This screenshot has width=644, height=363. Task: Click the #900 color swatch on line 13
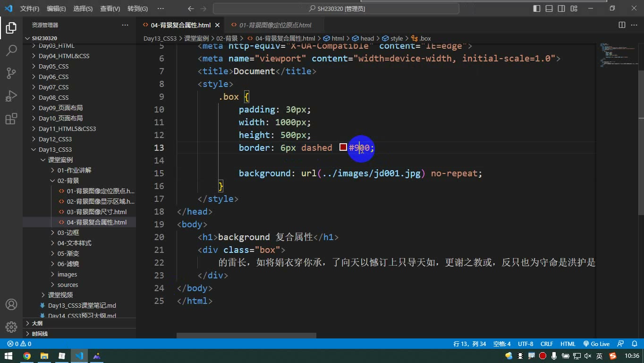point(343,147)
